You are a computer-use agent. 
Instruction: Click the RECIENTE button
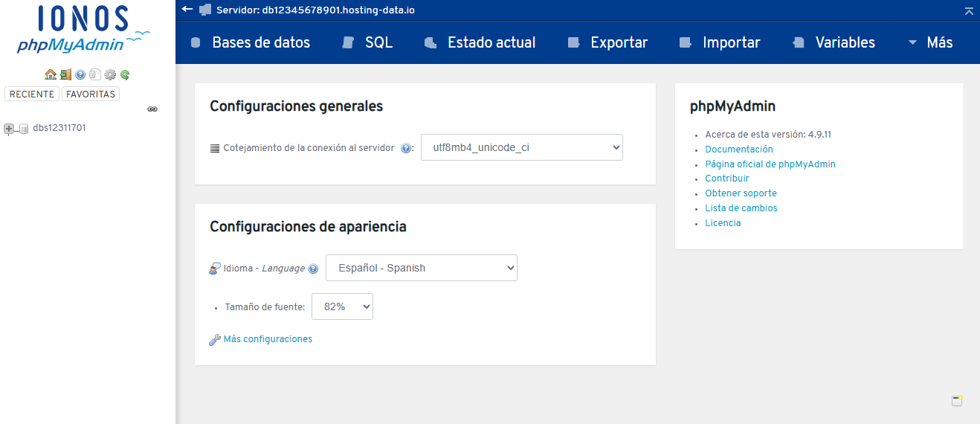tap(32, 94)
